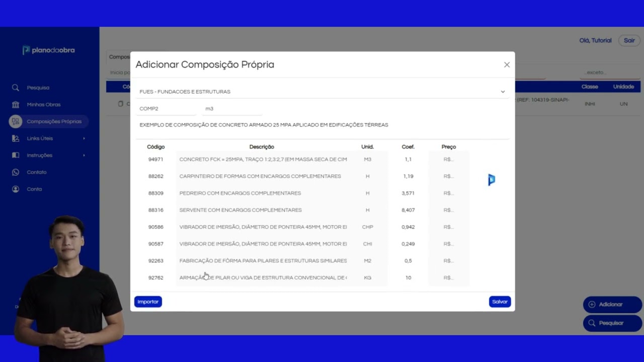Click coefficient 3,571 of pedreiro row
644x362 pixels.
(x=408, y=193)
